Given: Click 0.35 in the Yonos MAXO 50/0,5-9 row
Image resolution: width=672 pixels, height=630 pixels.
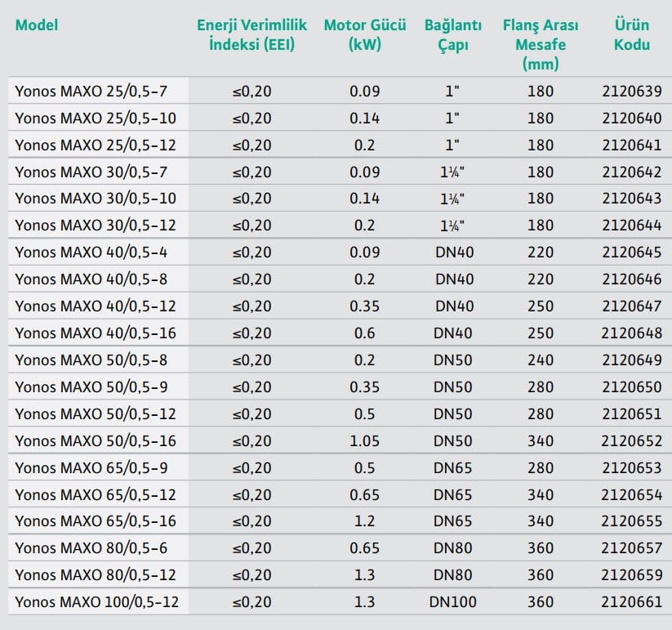Looking at the screenshot, I should pyautogui.click(x=365, y=386).
